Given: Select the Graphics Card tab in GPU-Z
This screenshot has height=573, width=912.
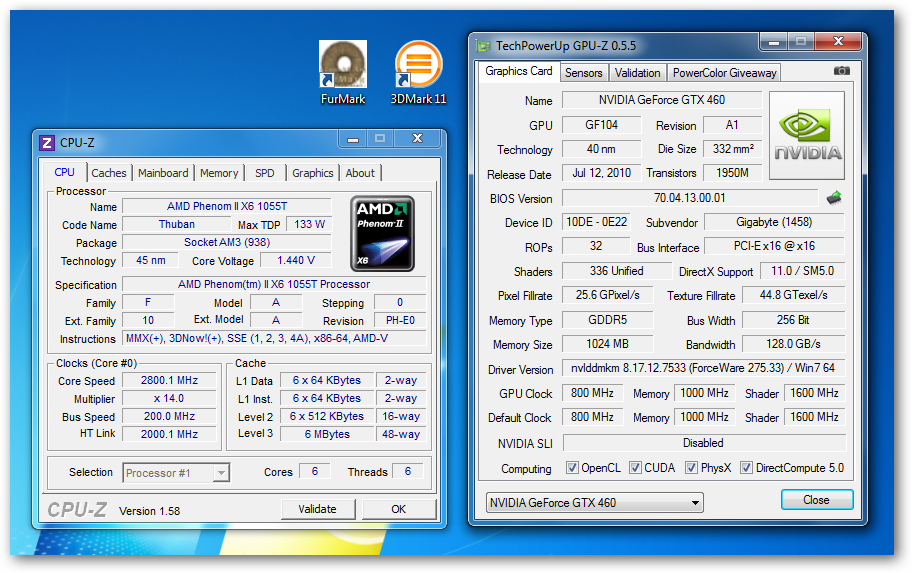Looking at the screenshot, I should [x=519, y=71].
